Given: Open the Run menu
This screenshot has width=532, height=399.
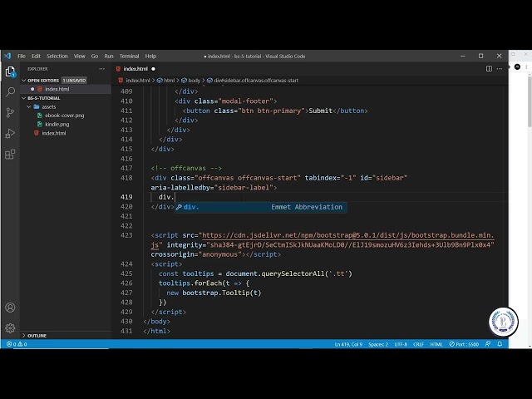Looking at the screenshot, I should point(109,56).
